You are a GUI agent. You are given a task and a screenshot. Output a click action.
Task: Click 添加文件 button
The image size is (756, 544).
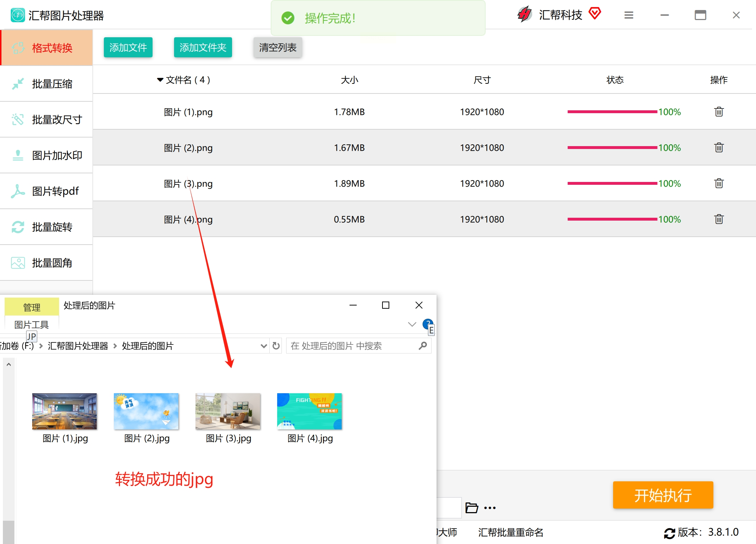(128, 47)
